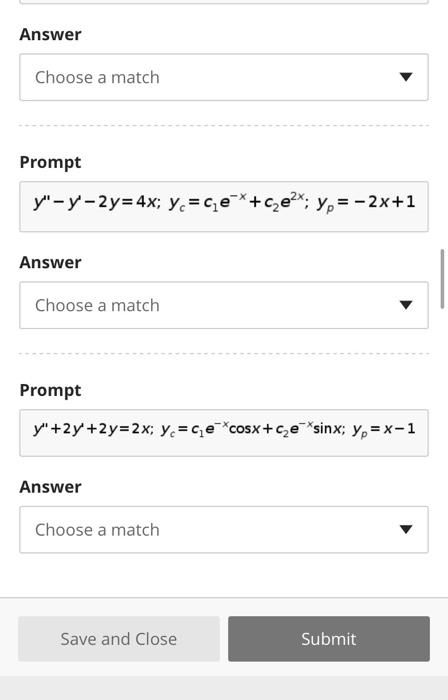Click the Answer label below the 4x equation
448x700 pixels.
point(50,262)
